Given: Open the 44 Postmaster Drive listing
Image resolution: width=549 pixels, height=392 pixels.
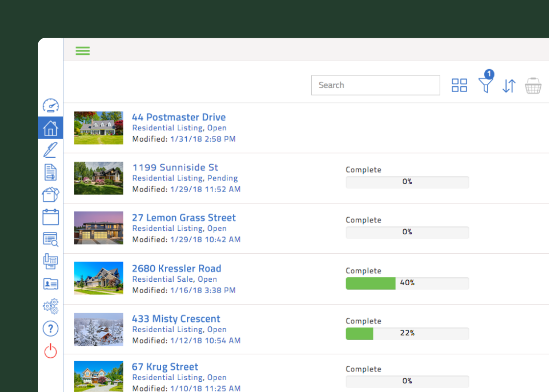Looking at the screenshot, I should click(x=178, y=117).
